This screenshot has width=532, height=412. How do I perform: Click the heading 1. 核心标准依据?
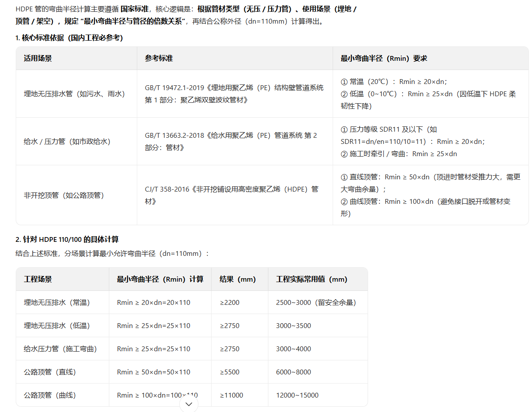pyautogui.click(x=69, y=38)
